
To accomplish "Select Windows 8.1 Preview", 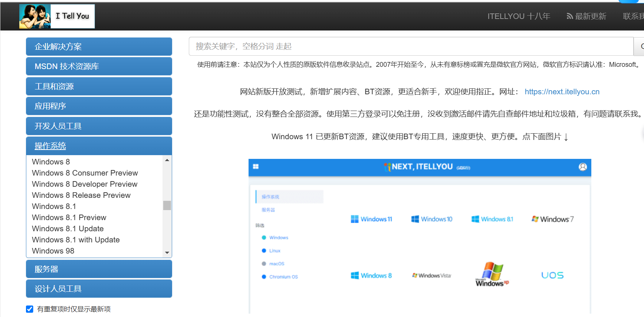I will [69, 218].
